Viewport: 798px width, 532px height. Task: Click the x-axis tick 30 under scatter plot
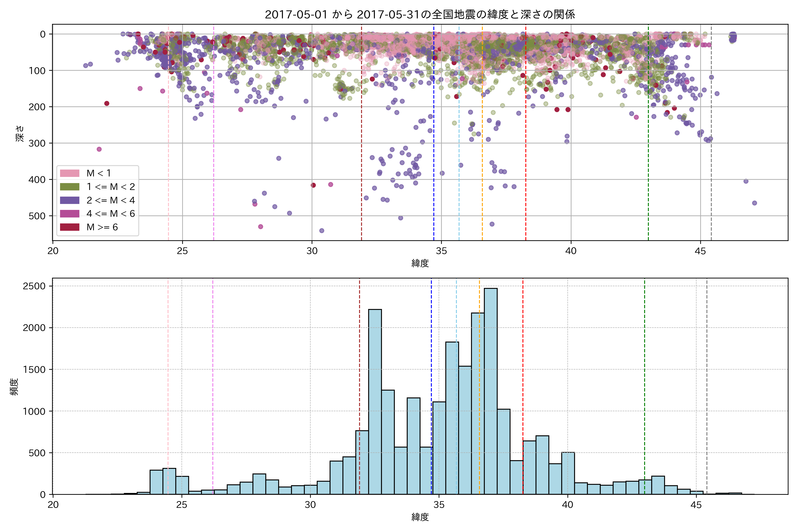pos(312,251)
